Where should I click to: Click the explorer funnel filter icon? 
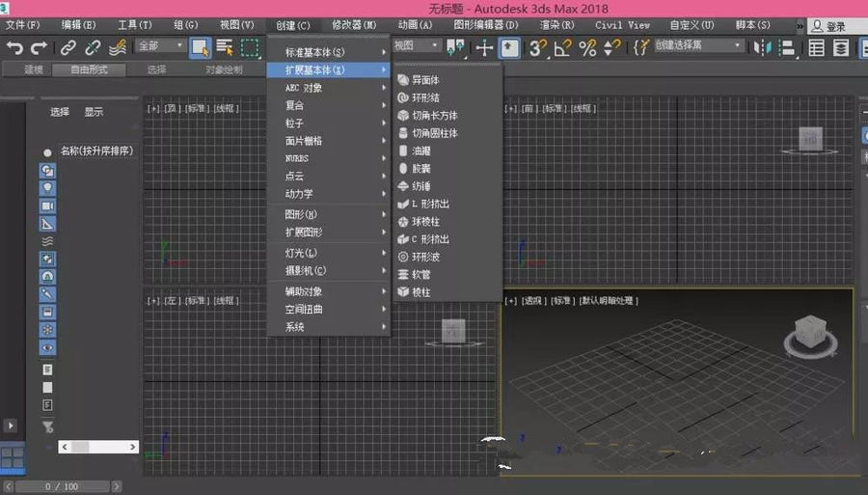(48, 426)
